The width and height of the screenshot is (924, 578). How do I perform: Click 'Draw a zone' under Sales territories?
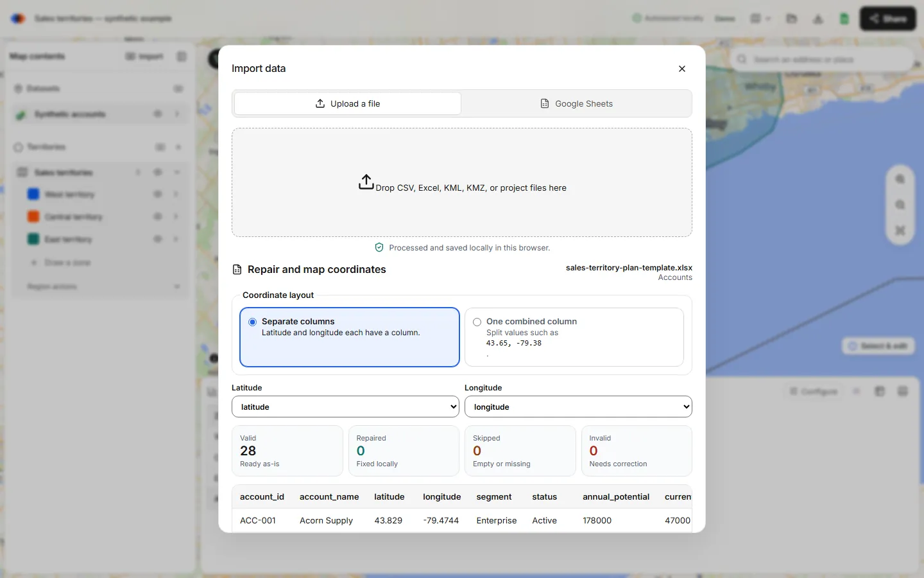pyautogui.click(x=62, y=263)
